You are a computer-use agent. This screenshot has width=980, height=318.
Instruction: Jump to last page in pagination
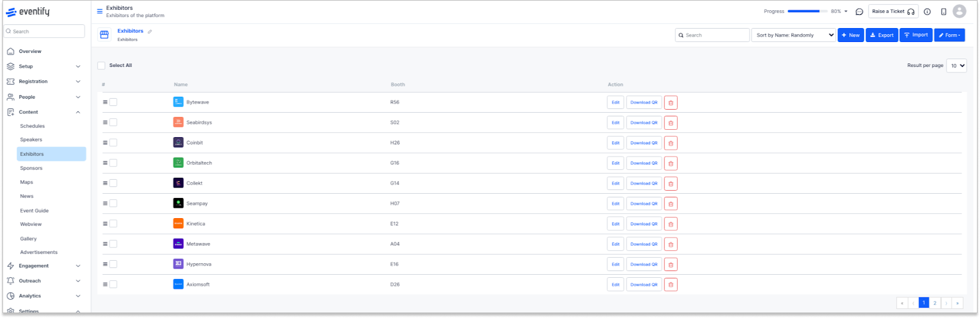tap(957, 303)
